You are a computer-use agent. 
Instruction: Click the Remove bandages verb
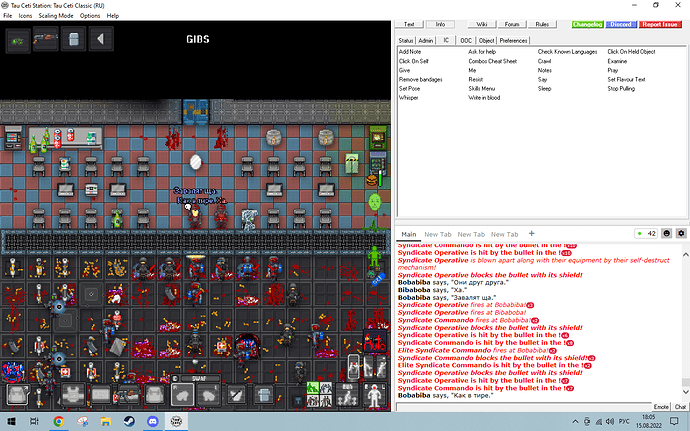click(x=421, y=79)
